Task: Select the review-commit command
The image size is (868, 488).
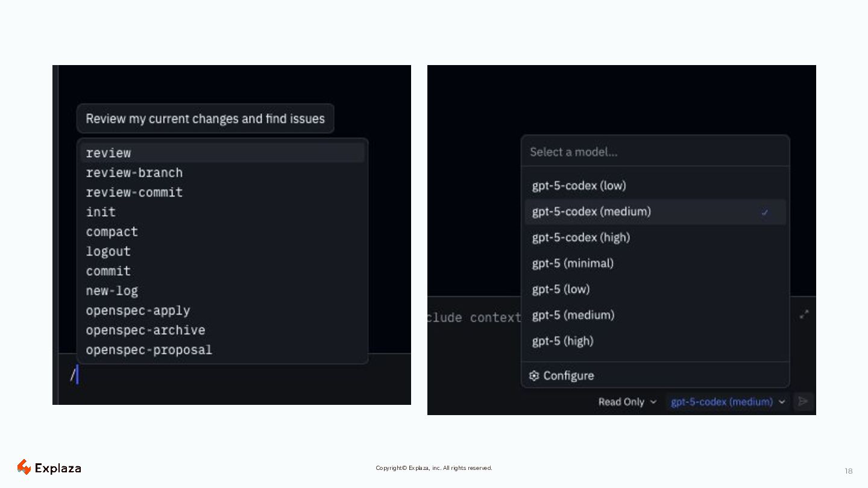Action: 222,193
